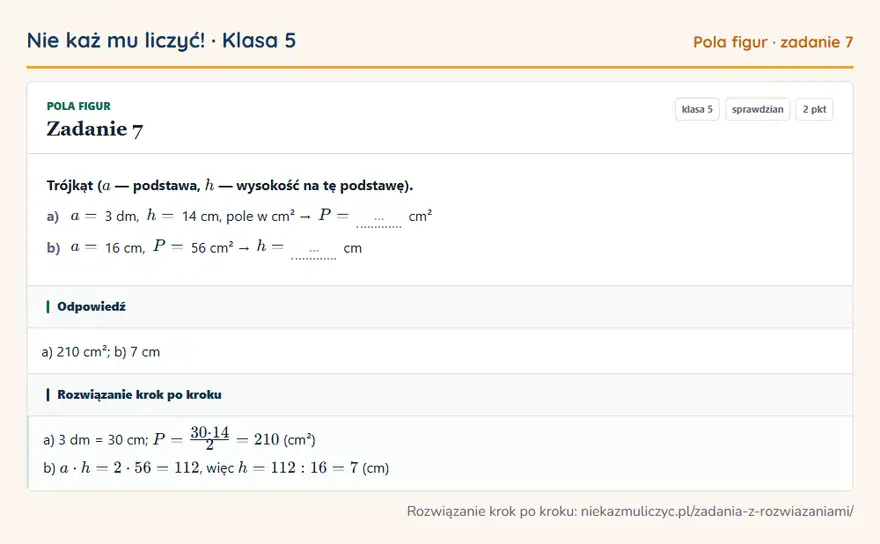Click the triangle task description line
Screen dimensions: 880x544
(230, 185)
